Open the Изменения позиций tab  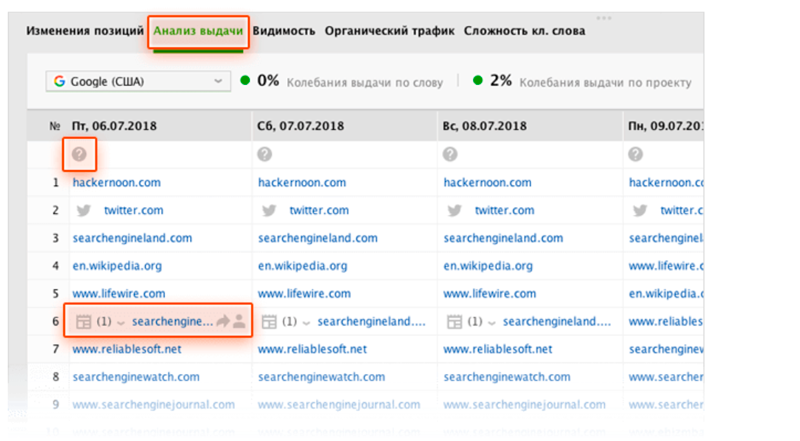tap(85, 31)
